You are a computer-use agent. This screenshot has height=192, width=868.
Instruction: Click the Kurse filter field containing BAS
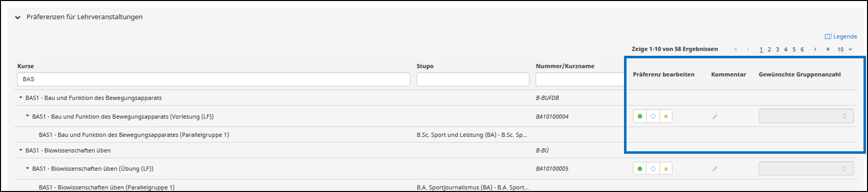pos(214,79)
